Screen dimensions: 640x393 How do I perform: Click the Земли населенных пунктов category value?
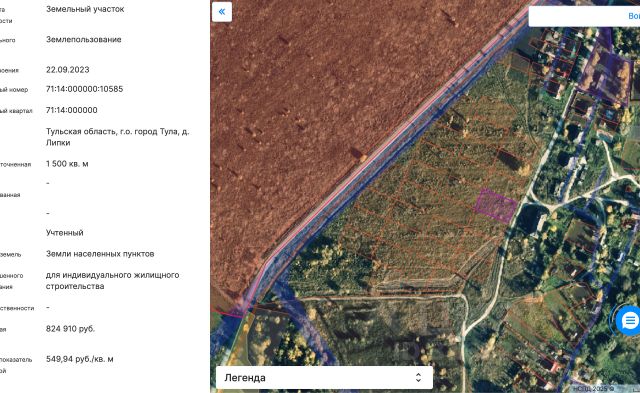point(100,254)
